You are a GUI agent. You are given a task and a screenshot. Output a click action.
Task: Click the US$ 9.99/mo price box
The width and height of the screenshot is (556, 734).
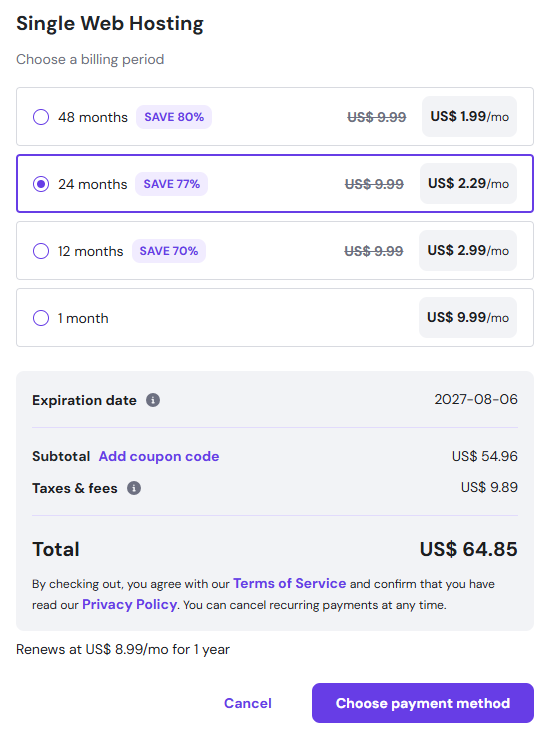[x=468, y=317]
